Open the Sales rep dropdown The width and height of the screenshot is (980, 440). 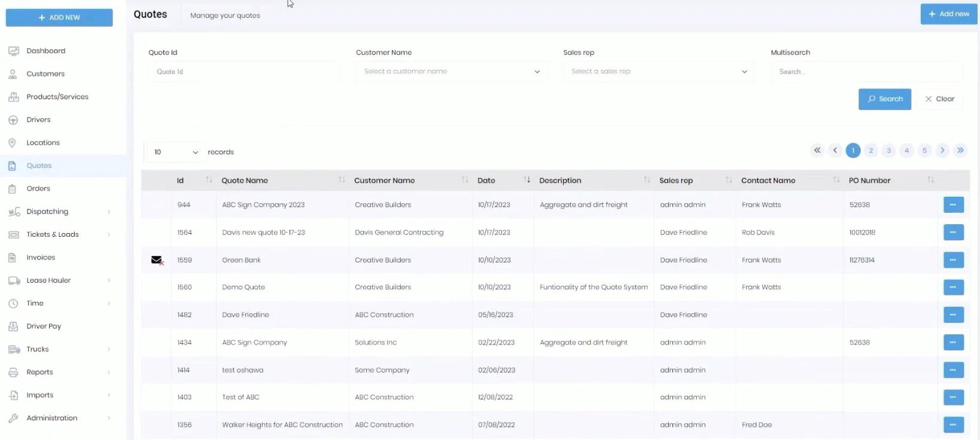659,72
